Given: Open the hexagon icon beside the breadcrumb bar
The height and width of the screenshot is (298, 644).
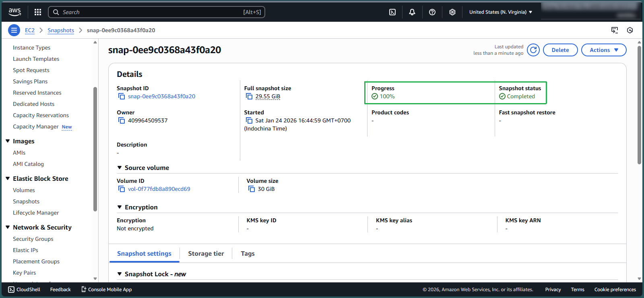Looking at the screenshot, I should [x=630, y=30].
